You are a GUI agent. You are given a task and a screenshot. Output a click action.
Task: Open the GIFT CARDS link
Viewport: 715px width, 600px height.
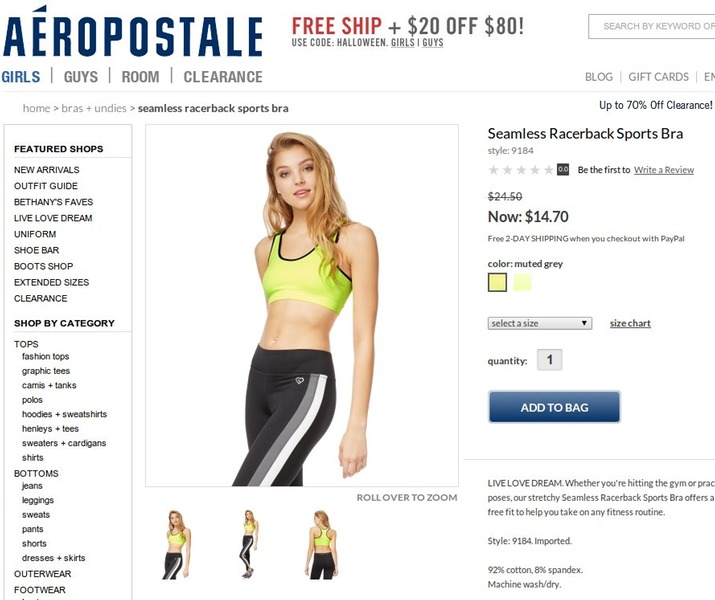click(x=658, y=77)
